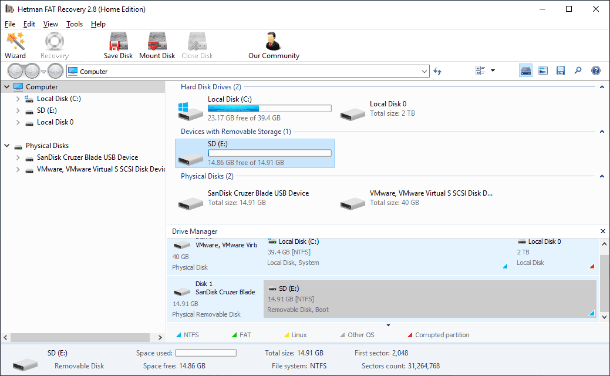Open the Edit menu
This screenshot has width=610, height=376.
tap(29, 24)
